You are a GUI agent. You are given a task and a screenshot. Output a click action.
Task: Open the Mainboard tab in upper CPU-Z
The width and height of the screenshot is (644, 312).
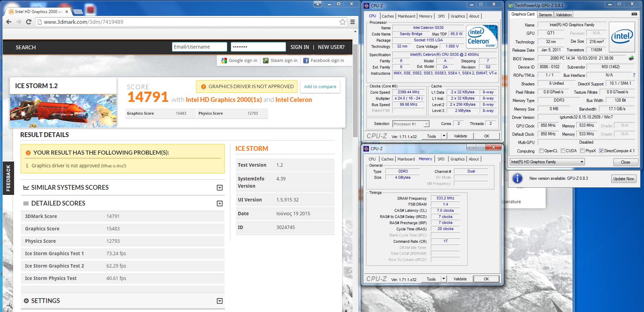406,16
